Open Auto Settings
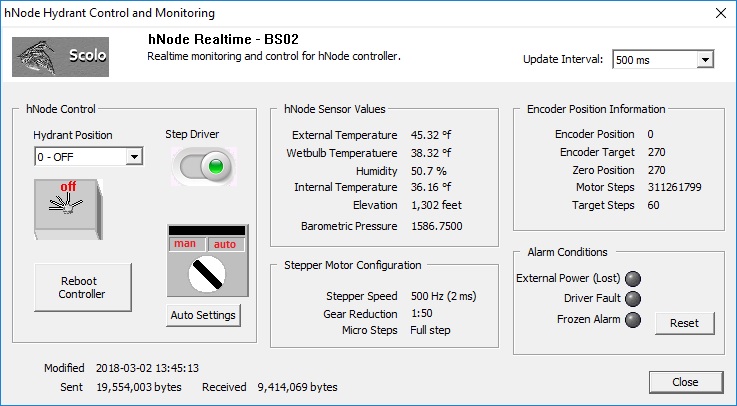This screenshot has width=737, height=406. click(x=203, y=315)
